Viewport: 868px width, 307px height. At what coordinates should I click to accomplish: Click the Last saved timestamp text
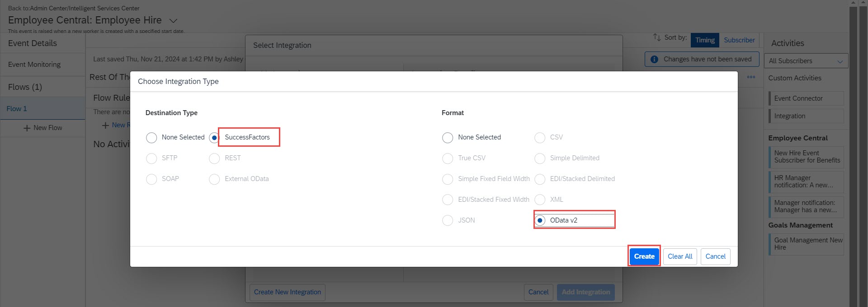(x=168, y=59)
